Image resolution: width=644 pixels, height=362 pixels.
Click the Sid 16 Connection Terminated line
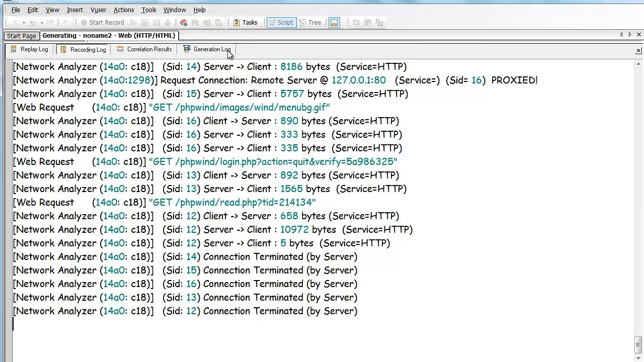point(185,284)
